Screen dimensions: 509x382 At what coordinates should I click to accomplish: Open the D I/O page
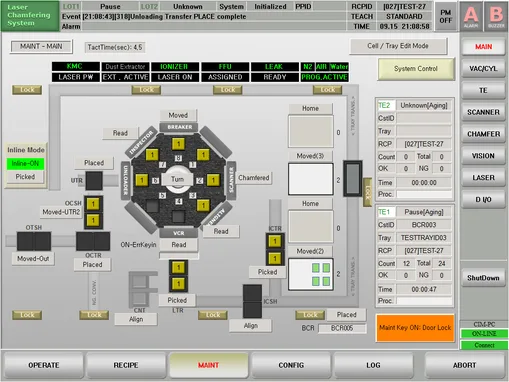pyautogui.click(x=483, y=200)
